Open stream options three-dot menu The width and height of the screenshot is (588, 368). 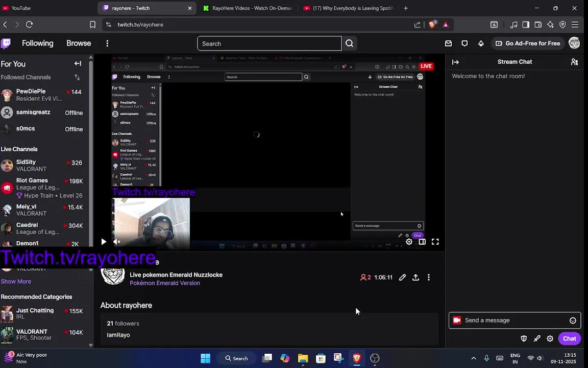pyautogui.click(x=429, y=278)
